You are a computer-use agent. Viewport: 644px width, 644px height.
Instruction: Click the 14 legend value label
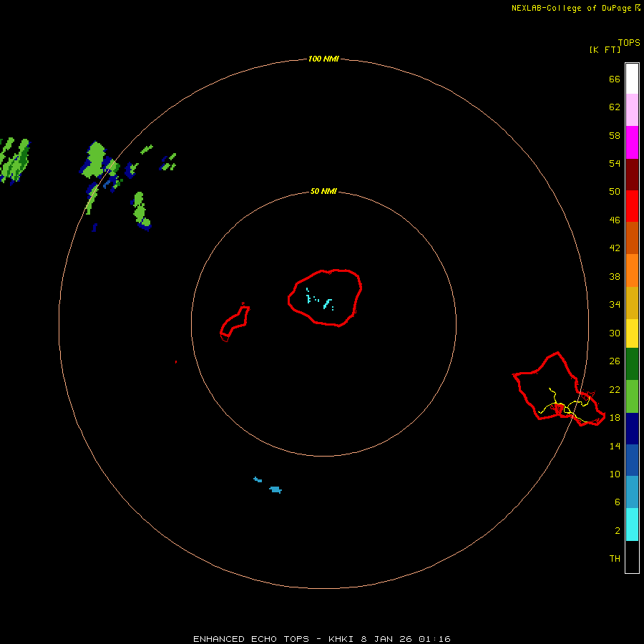615,446
